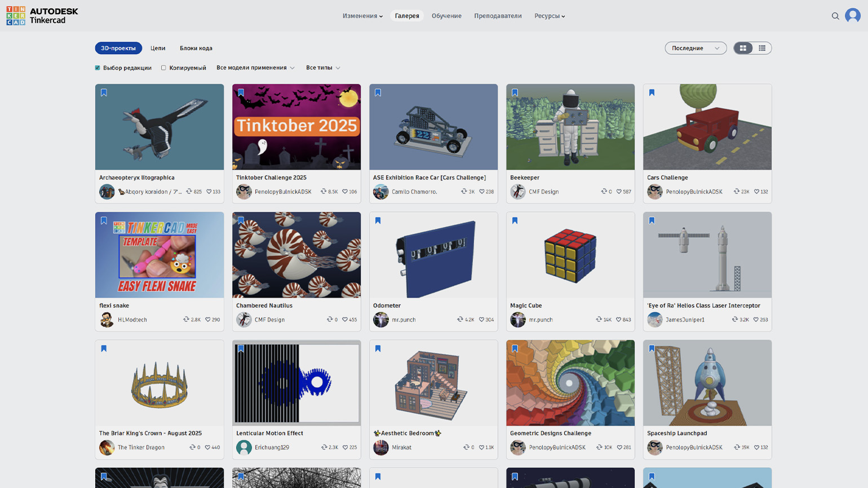Bookmark the Odometer project
The height and width of the screenshot is (488, 868).
(x=378, y=221)
